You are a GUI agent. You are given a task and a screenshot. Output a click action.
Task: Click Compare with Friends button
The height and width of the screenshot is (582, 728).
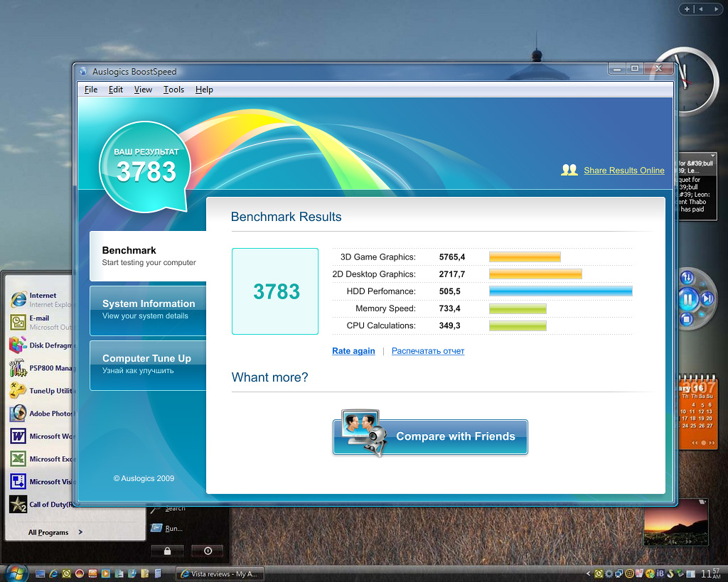(x=430, y=437)
